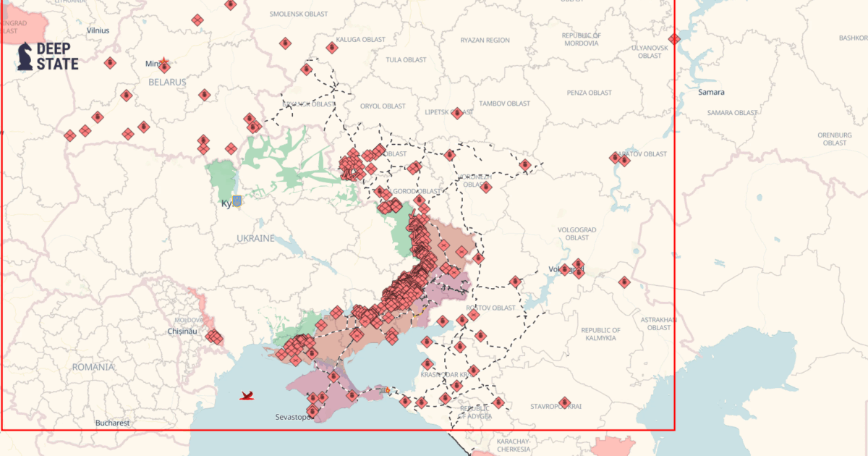Click the DEEP STATE wordmark text
The image size is (868, 456).
point(57,56)
